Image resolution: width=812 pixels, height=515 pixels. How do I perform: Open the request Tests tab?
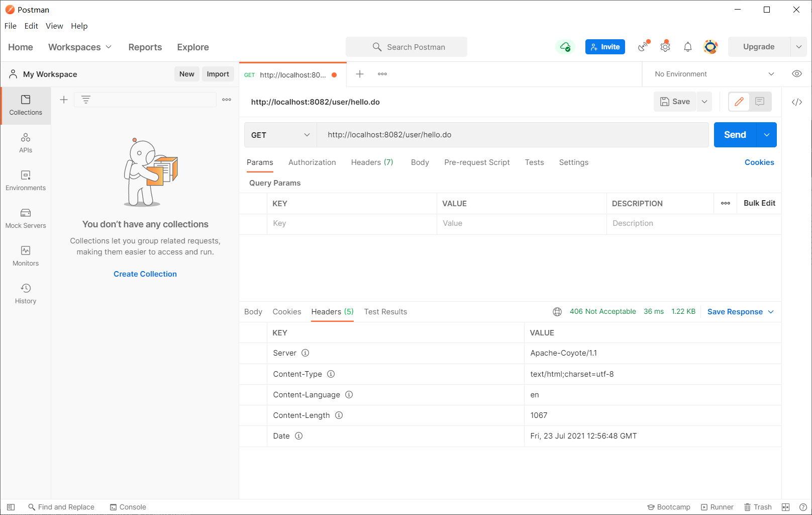point(535,162)
